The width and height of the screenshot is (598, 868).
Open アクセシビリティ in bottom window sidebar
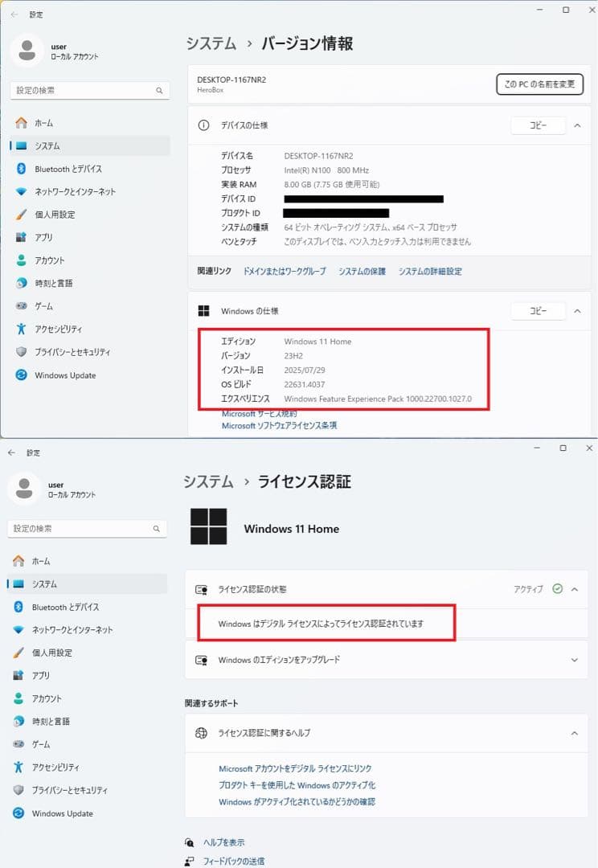[87, 768]
